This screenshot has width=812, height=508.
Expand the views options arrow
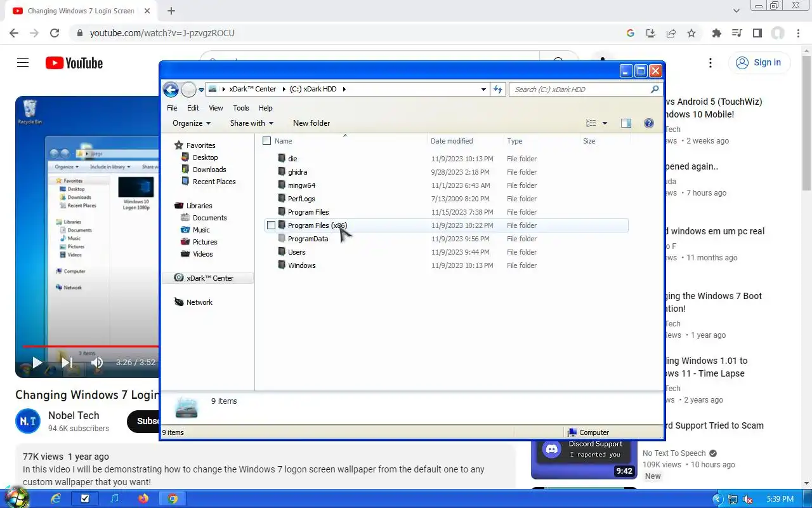pyautogui.click(x=605, y=123)
